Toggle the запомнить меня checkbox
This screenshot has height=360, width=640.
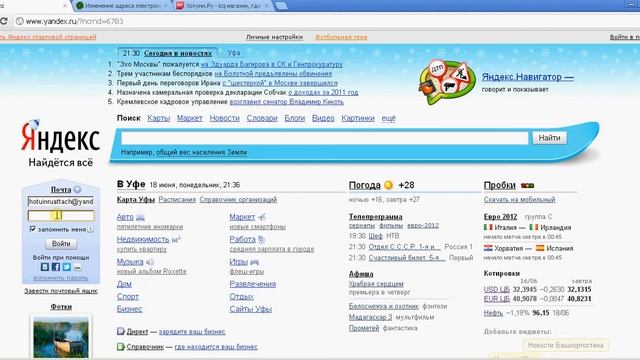click(33, 229)
